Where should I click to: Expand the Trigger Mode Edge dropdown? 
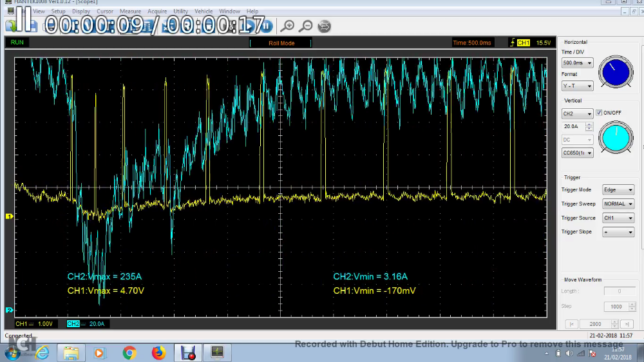pos(618,190)
